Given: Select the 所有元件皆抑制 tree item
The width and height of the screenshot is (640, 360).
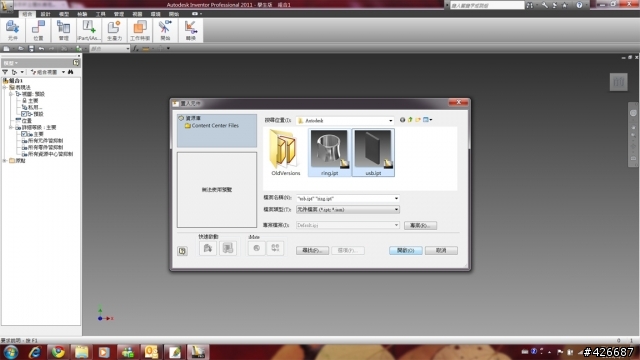Looking at the screenshot, I should [45, 140].
